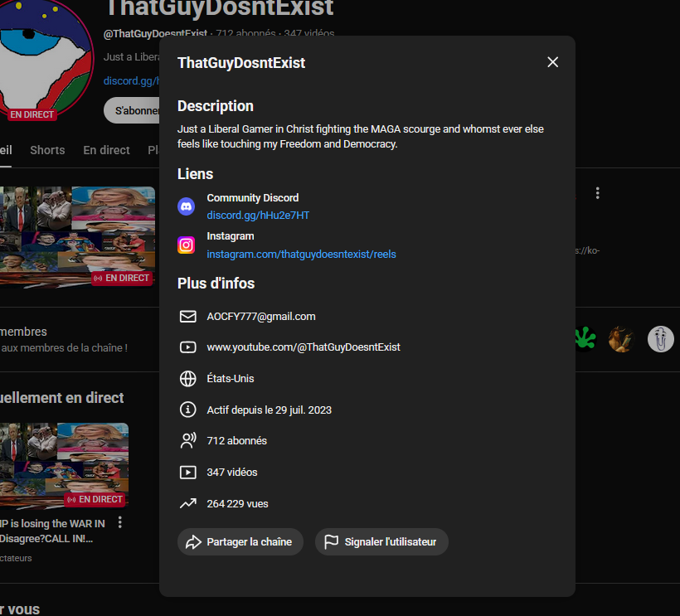Open the featured live stream thumbnail
Image resolution: width=680 pixels, height=616 pixels.
pos(77,236)
